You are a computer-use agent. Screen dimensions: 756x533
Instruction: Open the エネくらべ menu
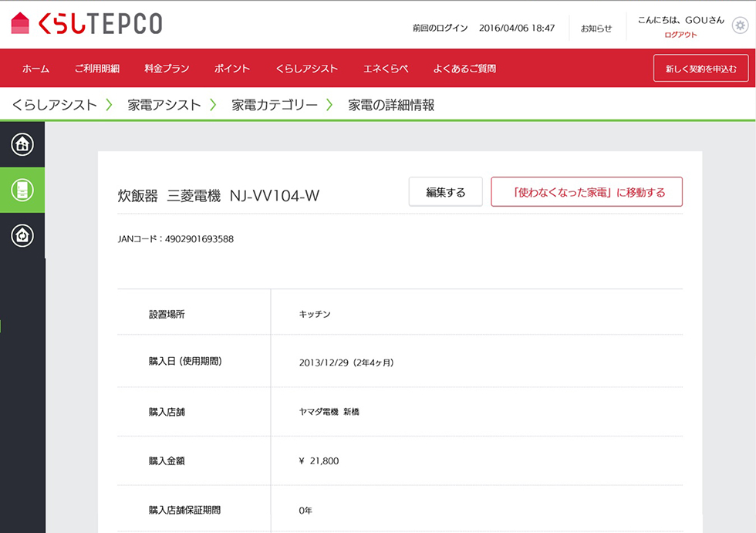[386, 69]
